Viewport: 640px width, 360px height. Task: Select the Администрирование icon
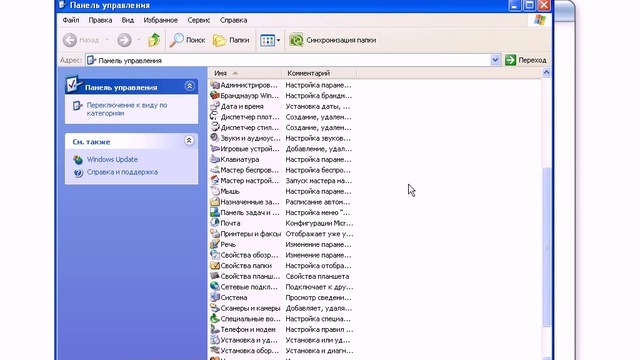coord(215,85)
